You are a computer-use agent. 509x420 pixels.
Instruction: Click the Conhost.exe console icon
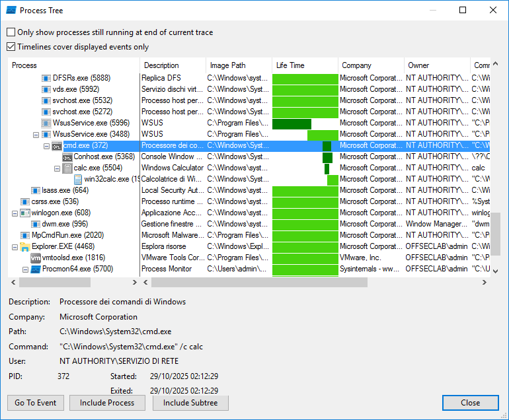[67, 157]
